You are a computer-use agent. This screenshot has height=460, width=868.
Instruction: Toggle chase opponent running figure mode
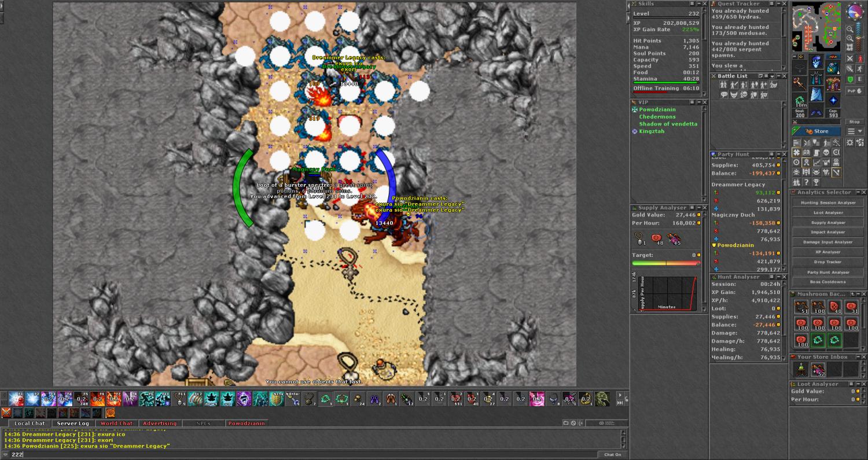[859, 69]
